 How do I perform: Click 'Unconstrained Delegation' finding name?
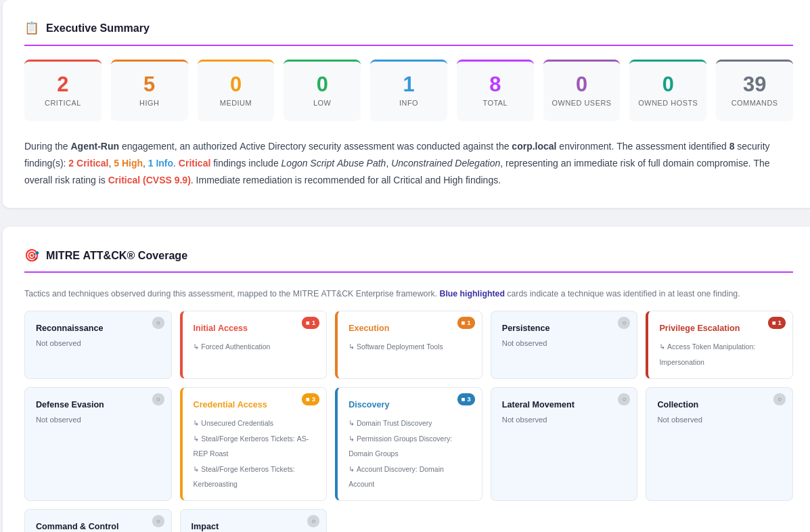[x=446, y=163]
